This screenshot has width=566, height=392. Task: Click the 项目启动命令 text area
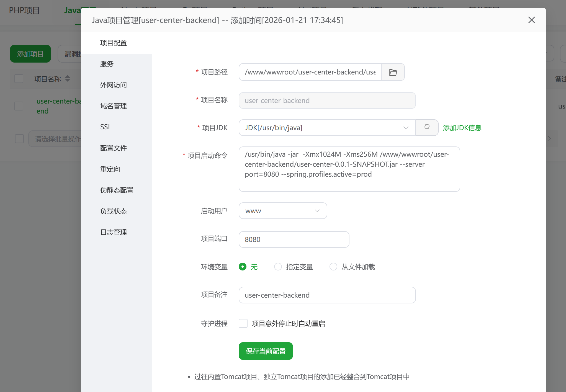click(x=349, y=169)
